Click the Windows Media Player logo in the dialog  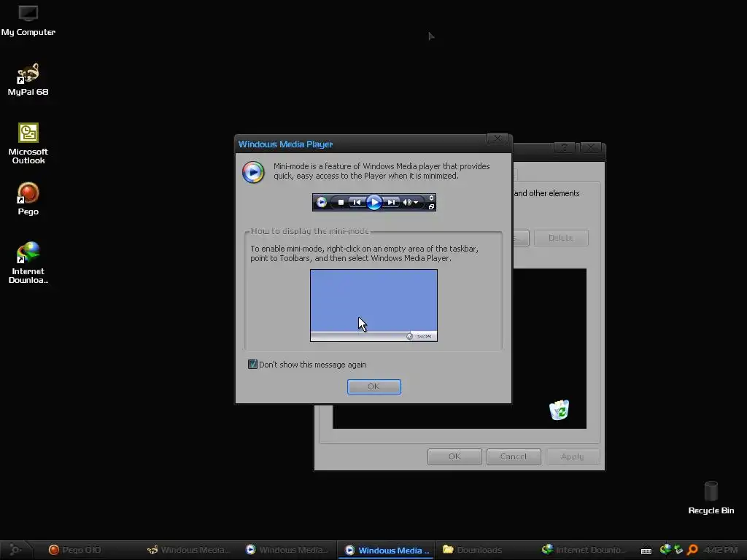click(253, 172)
